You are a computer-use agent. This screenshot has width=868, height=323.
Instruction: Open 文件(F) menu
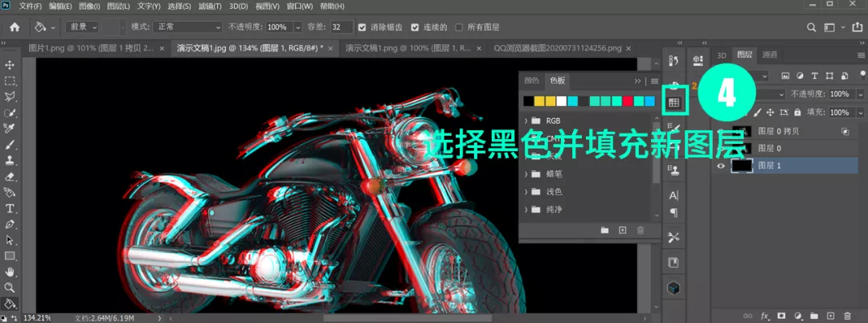pos(30,6)
